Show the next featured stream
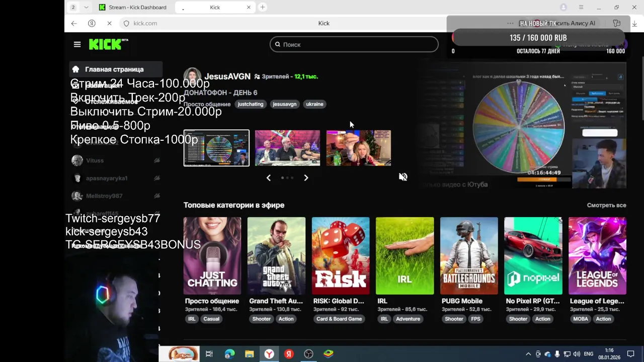This screenshot has width=644, height=362. point(306,177)
